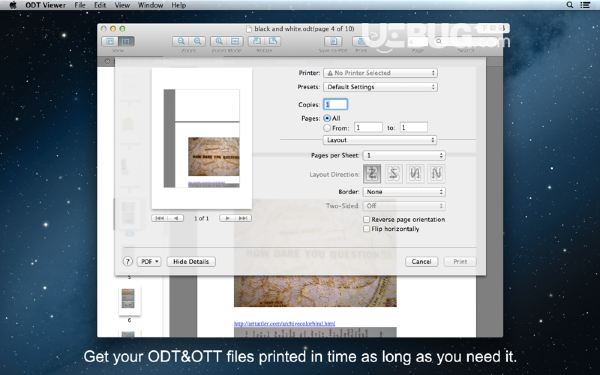Choose reversed-Z layout direction icon
The image size is (600, 375).
pos(394,174)
